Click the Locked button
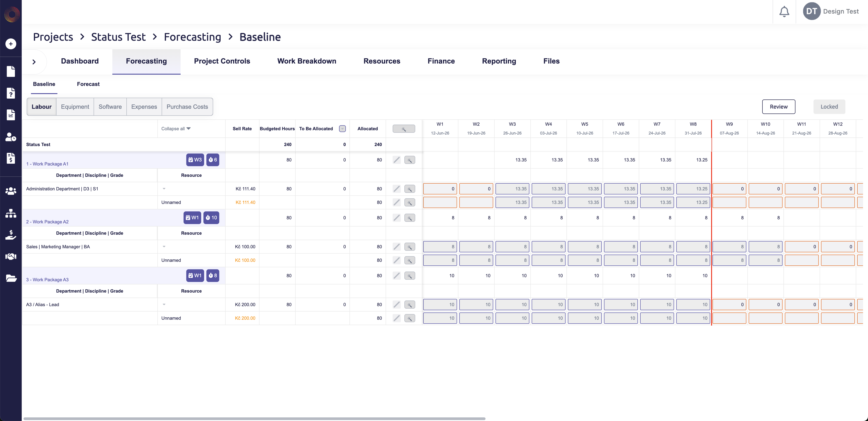The height and width of the screenshot is (421, 868). [x=829, y=107]
